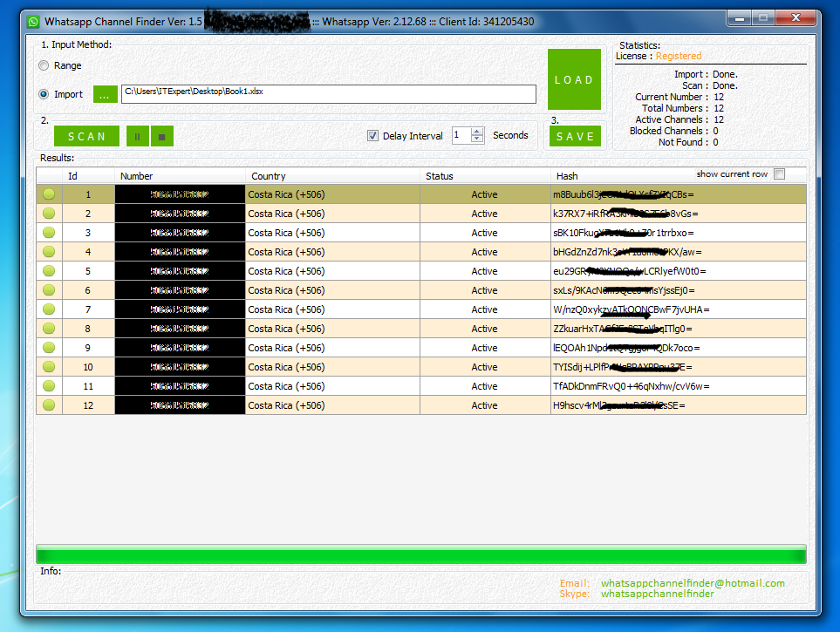Click the Active status in row 9
Image resolution: width=840 pixels, height=632 pixels.
click(484, 348)
